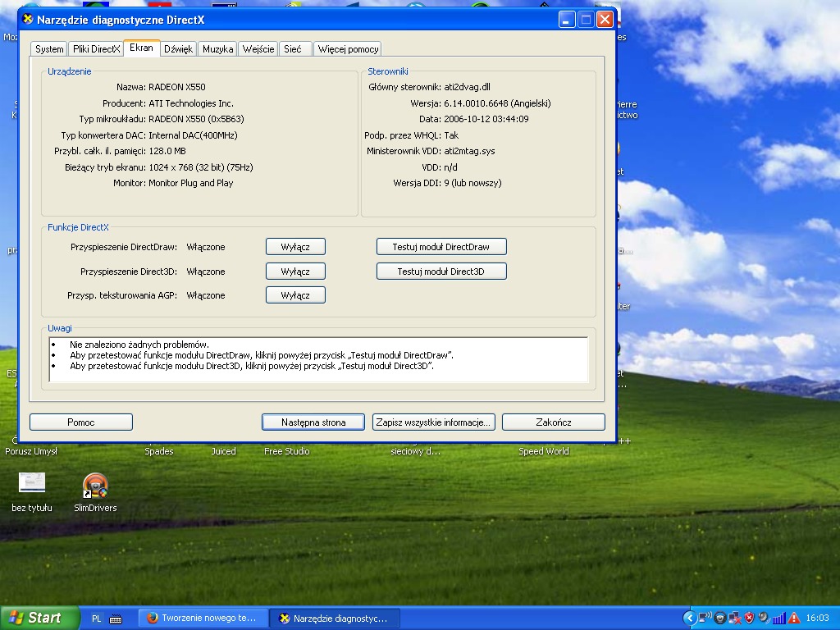This screenshot has width=840, height=630.
Task: Click the device name value 'RADEON X550'
Action: pos(177,87)
